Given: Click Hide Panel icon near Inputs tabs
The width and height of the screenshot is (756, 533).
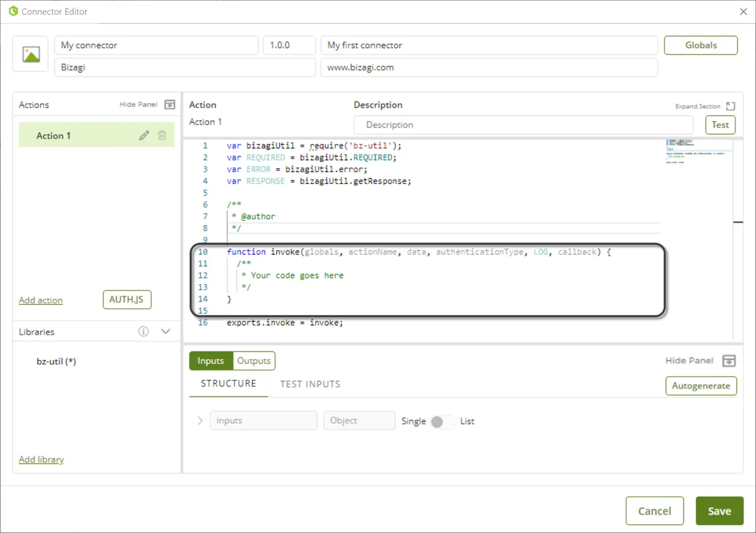Looking at the screenshot, I should [729, 361].
